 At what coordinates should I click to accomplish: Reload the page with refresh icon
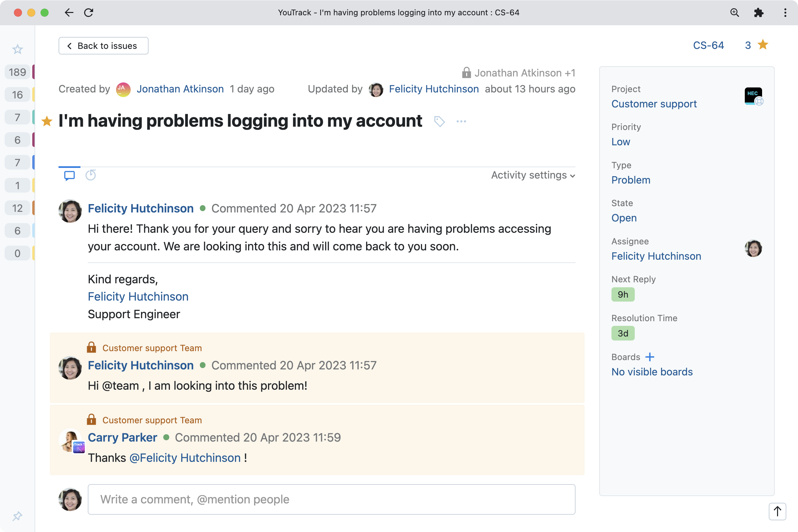click(x=88, y=13)
